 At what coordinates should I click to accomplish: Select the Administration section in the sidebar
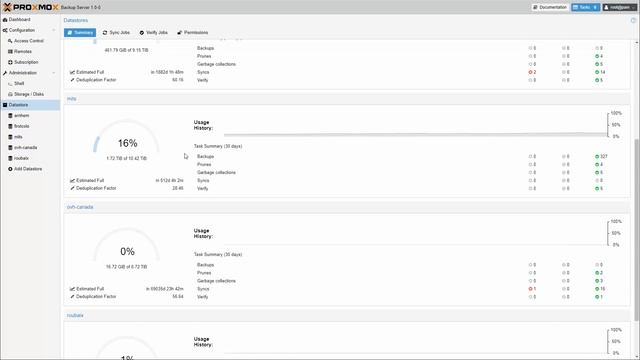pyautogui.click(x=22, y=73)
